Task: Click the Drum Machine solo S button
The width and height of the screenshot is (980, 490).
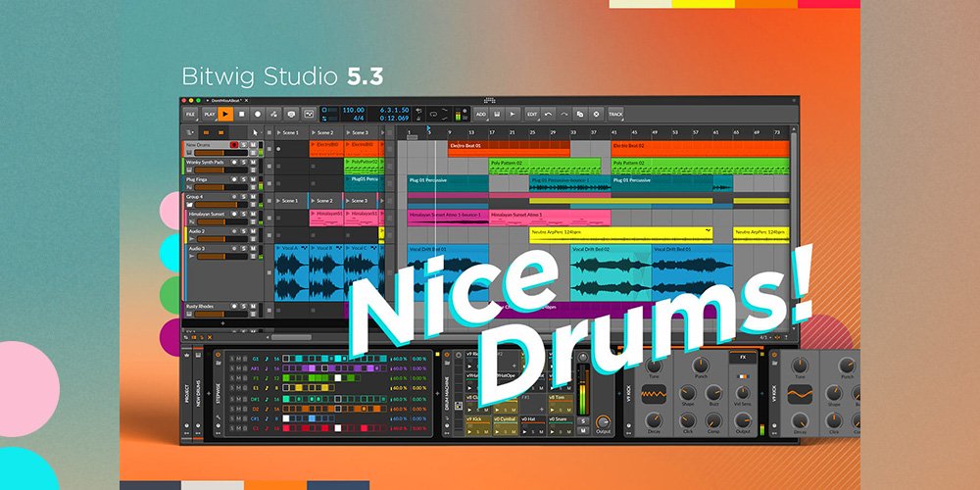Action: point(583,421)
